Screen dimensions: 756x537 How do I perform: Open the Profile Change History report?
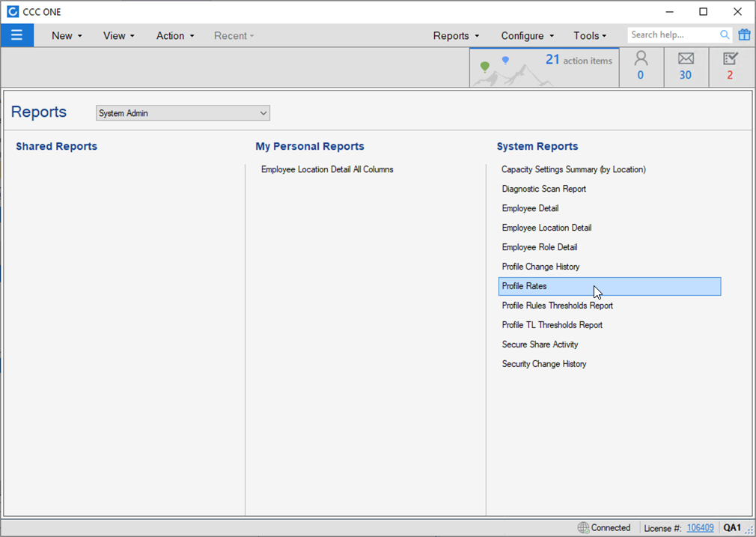540,267
